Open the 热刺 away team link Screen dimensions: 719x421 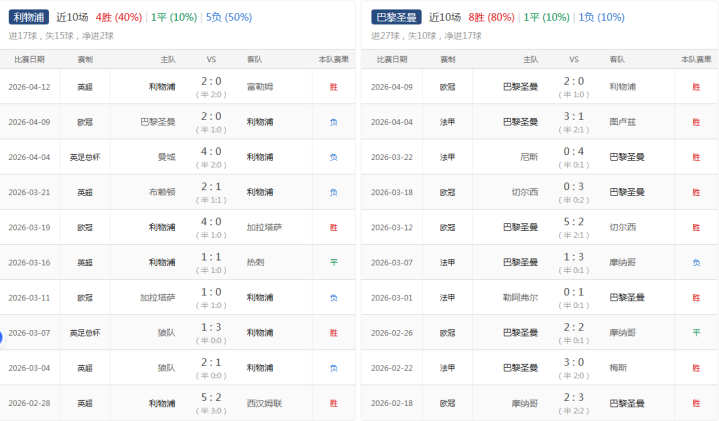(255, 263)
